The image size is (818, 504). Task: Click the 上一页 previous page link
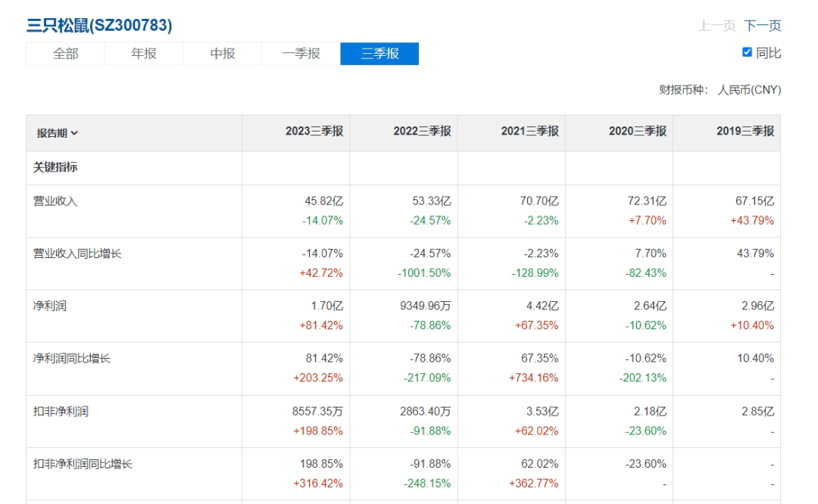point(717,26)
